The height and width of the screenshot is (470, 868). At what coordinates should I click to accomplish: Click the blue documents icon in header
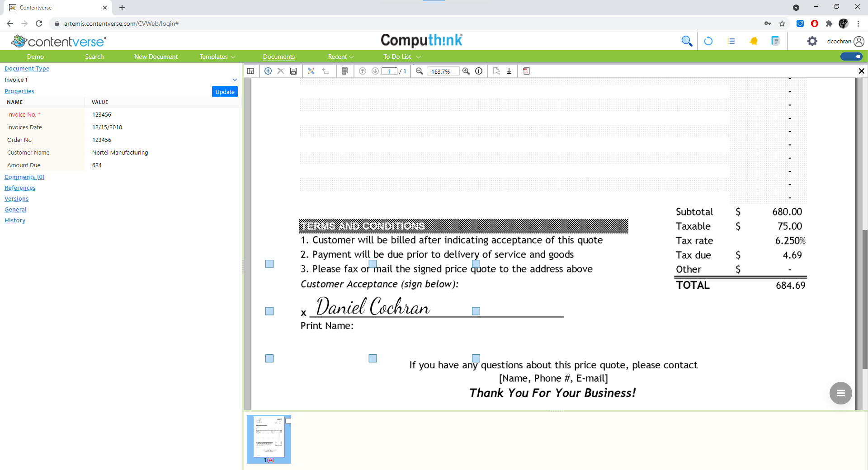tap(776, 41)
